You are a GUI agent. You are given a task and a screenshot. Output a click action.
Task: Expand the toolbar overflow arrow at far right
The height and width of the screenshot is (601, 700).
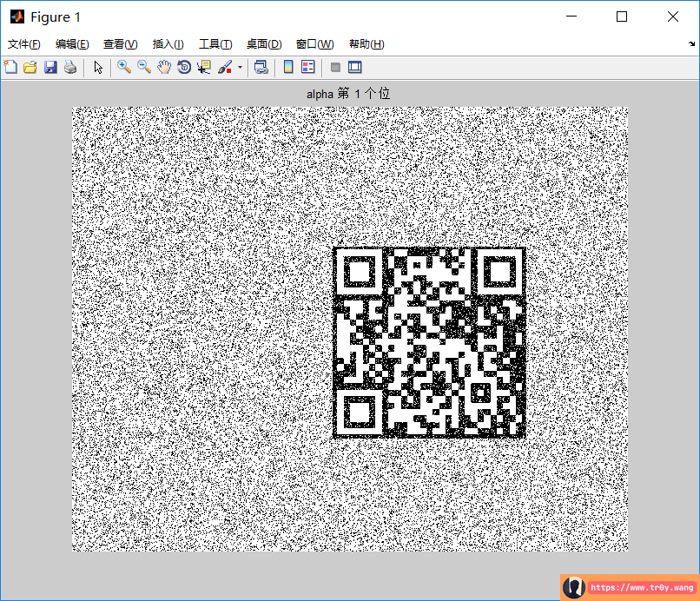click(x=691, y=44)
